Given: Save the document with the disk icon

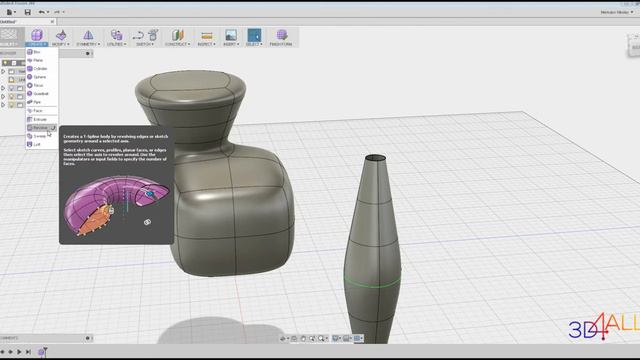Looking at the screenshot, I should pyautogui.click(x=28, y=12).
